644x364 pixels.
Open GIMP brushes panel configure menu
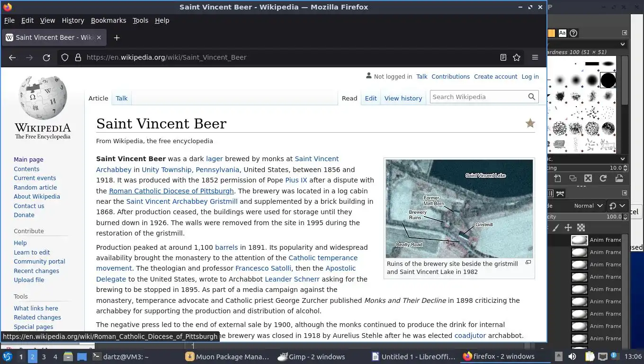point(625,33)
